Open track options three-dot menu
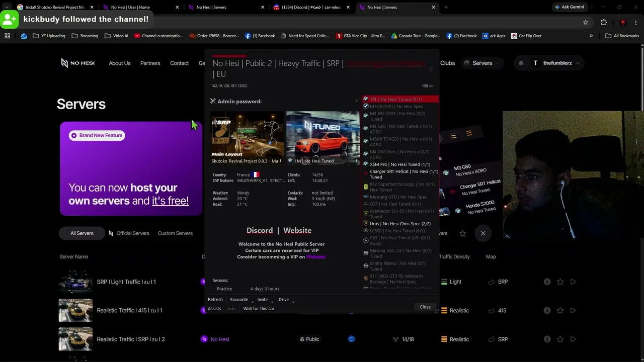 (x=280, y=161)
